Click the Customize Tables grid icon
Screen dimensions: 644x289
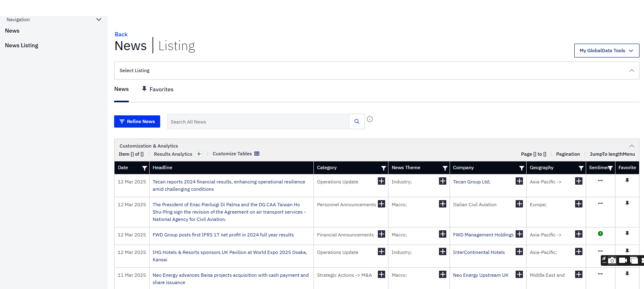(x=257, y=154)
